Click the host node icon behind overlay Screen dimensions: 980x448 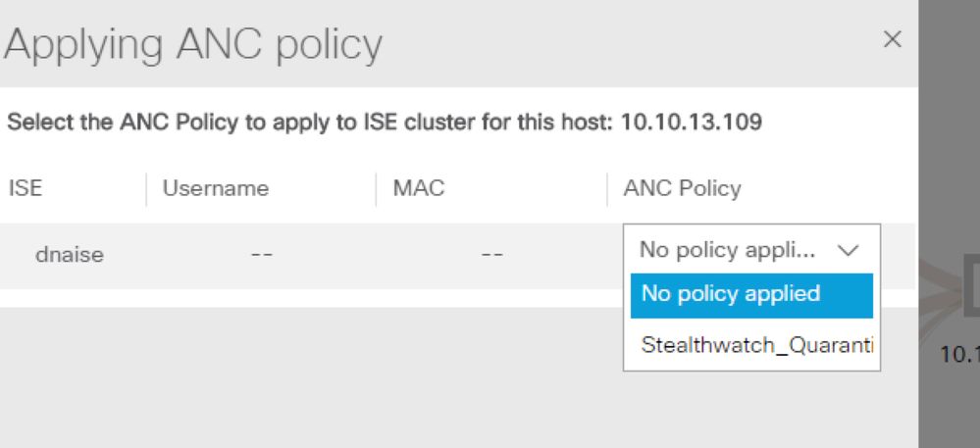click(x=970, y=286)
